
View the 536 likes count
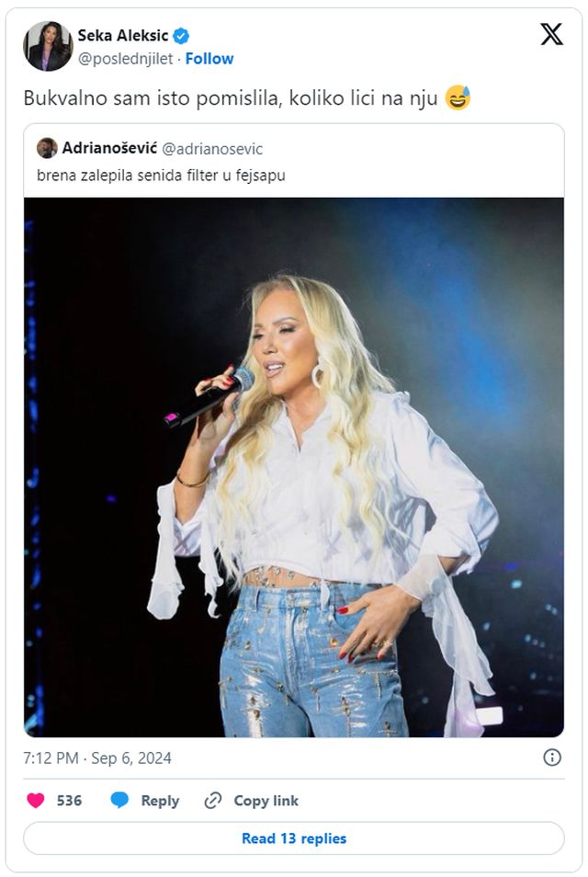click(69, 801)
